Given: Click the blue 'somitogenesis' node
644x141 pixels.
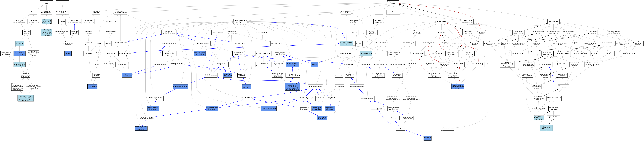Looking at the screenshot, I should tap(127, 75).
